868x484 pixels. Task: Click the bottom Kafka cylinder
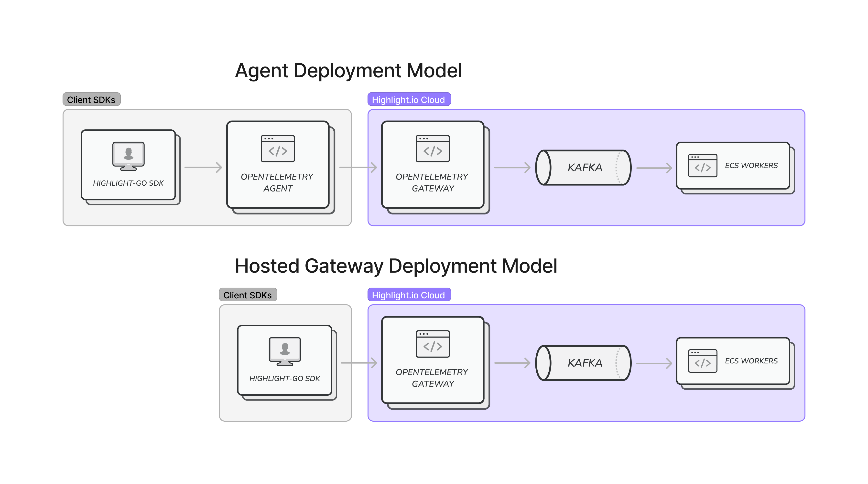584,363
